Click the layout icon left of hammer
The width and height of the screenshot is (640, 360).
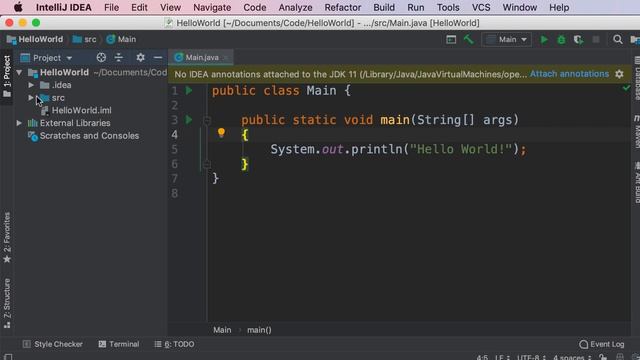pos(451,40)
